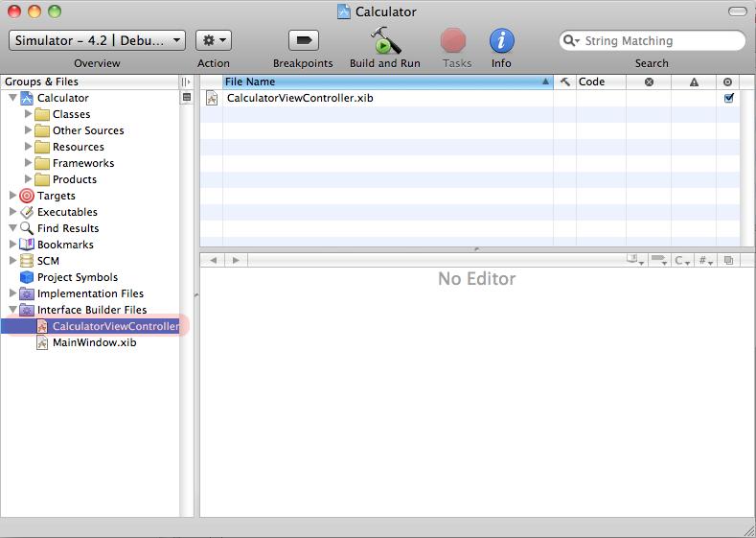Screen dimensions: 756x538
Task: Select the Frameworks folder icon
Action: [x=42, y=163]
